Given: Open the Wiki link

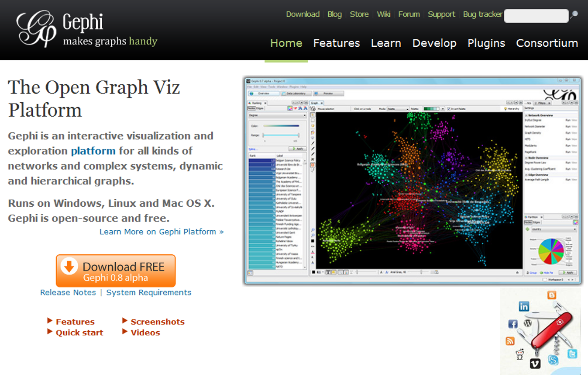Looking at the screenshot, I should 384,14.
